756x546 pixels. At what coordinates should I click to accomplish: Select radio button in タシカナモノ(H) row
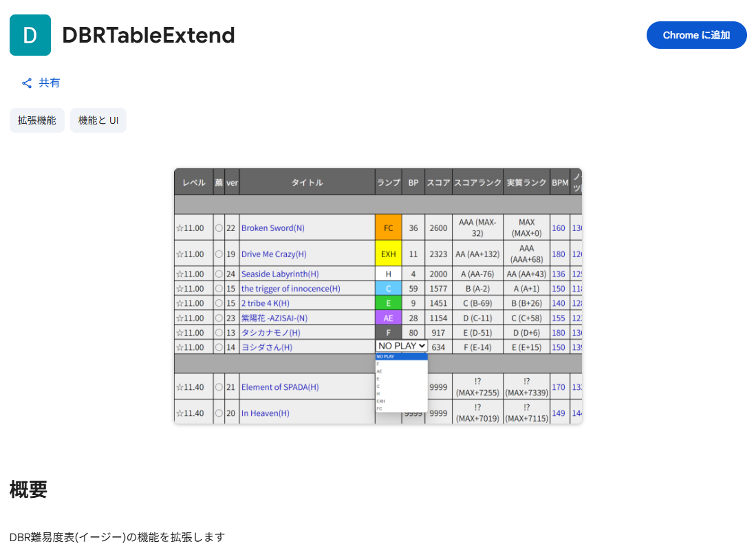(x=219, y=333)
